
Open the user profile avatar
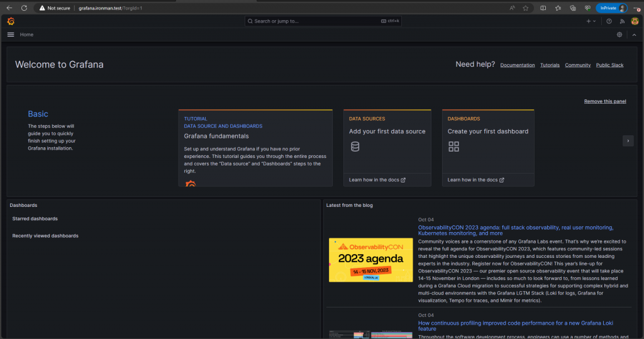(635, 21)
